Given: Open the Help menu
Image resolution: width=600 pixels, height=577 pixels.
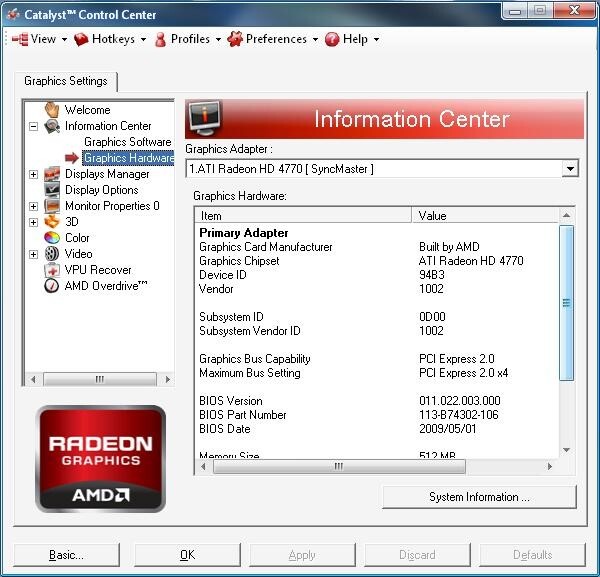Looking at the screenshot, I should (x=352, y=39).
